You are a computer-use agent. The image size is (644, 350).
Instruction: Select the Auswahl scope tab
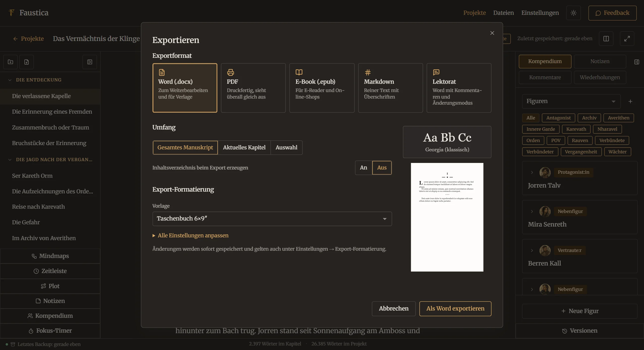point(286,148)
